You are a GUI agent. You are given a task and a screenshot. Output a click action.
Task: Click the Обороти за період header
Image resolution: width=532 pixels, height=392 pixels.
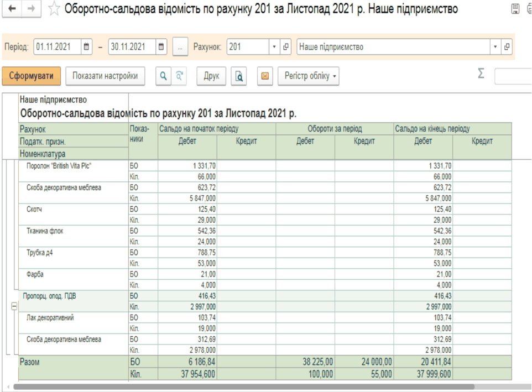pyautogui.click(x=335, y=129)
